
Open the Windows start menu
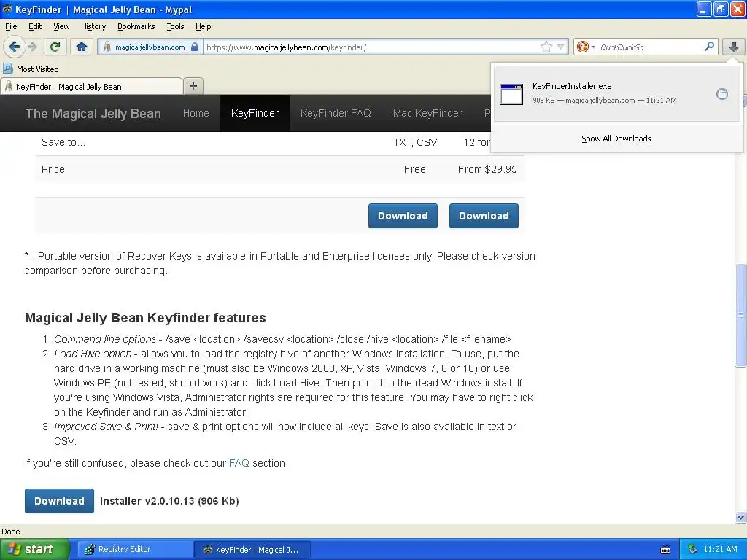[34, 549]
